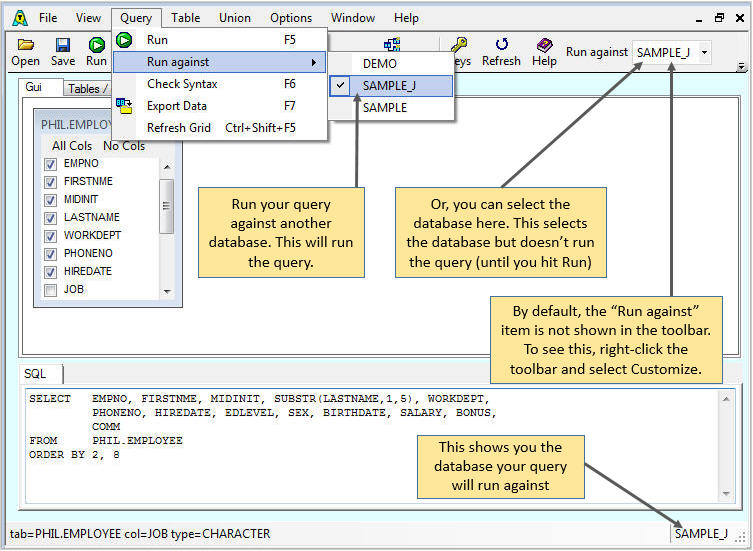Select the SQL tab

click(40, 374)
